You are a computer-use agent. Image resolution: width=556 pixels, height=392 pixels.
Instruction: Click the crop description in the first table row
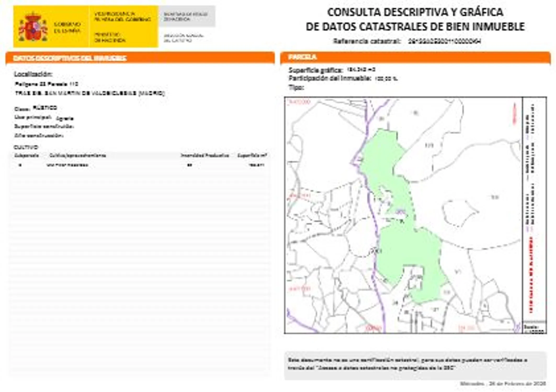(x=67, y=165)
